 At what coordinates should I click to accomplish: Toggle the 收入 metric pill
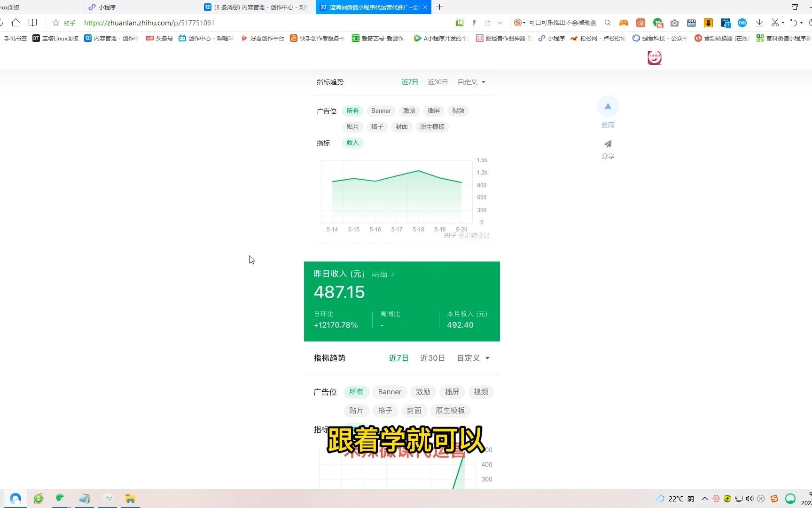[x=352, y=143]
